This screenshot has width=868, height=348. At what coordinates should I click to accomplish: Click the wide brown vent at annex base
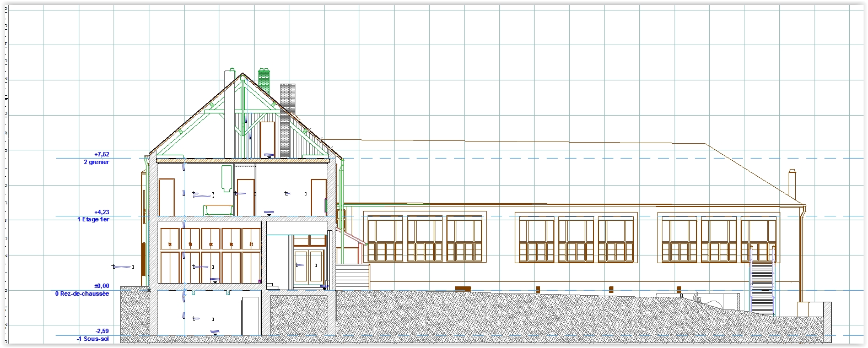[x=463, y=289]
